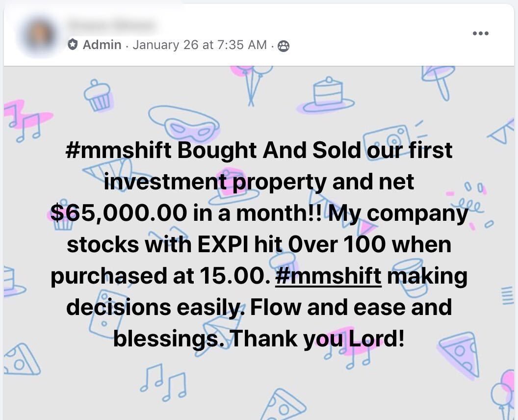518x420 pixels.
Task: Click the "Admin" label text
Action: point(102,45)
